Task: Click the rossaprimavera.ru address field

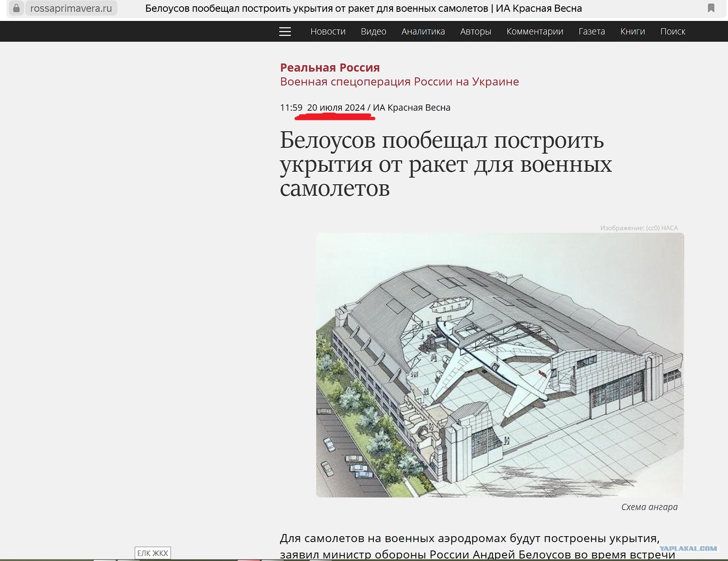Action: pyautogui.click(x=71, y=8)
